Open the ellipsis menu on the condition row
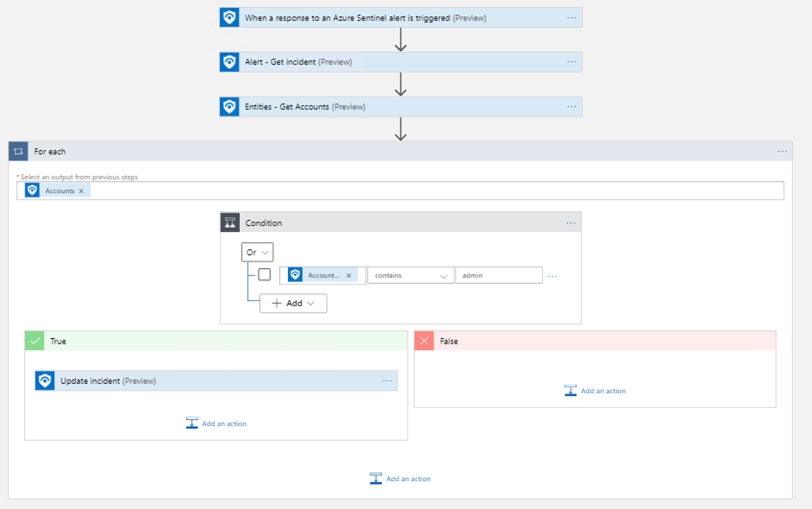The width and height of the screenshot is (812, 509). 552,276
